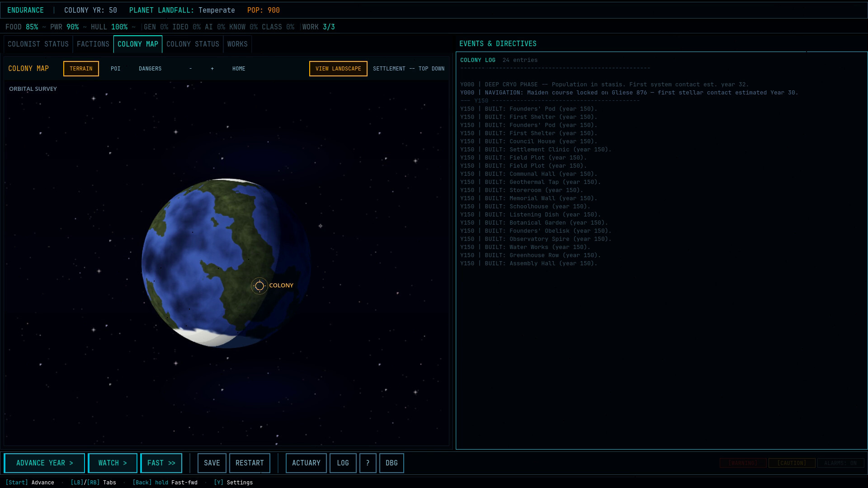Select BUILT: Founders' Obelisk log entry
The height and width of the screenshot is (488, 868).
[536, 231]
